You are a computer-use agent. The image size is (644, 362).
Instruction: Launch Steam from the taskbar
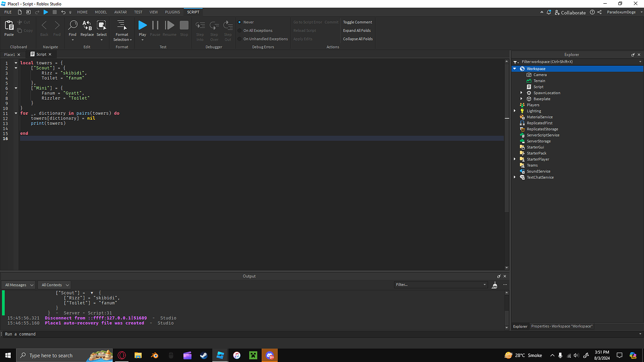[204, 355]
